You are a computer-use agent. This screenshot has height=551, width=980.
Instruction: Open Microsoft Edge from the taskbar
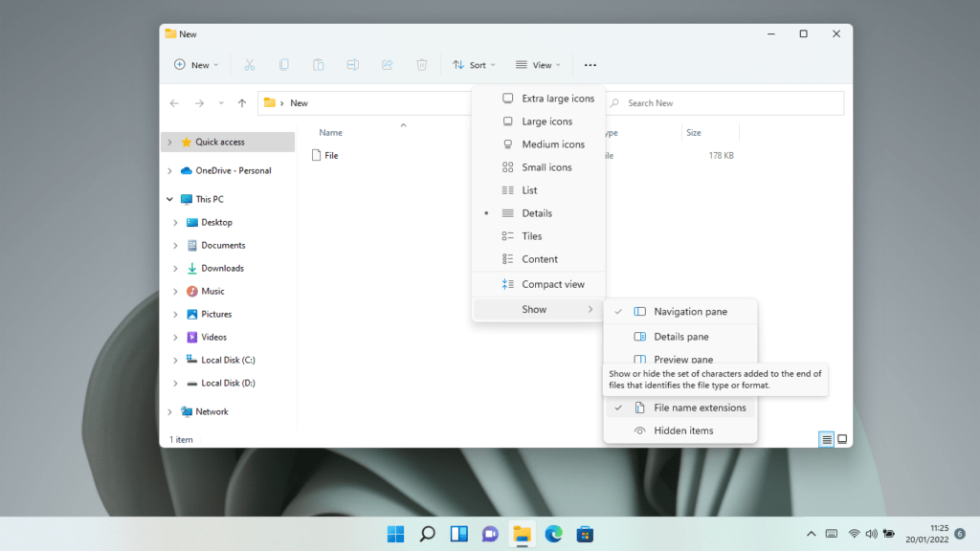(x=553, y=533)
